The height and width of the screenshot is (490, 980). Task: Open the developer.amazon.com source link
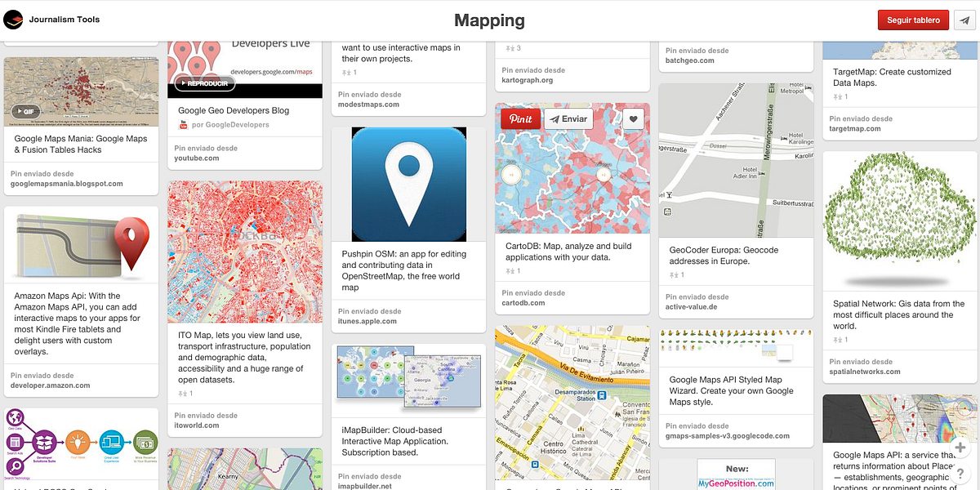click(x=51, y=385)
